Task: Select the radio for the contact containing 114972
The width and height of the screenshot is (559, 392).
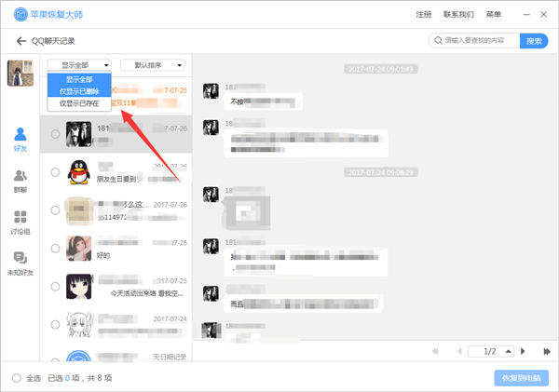Action: click(x=55, y=210)
